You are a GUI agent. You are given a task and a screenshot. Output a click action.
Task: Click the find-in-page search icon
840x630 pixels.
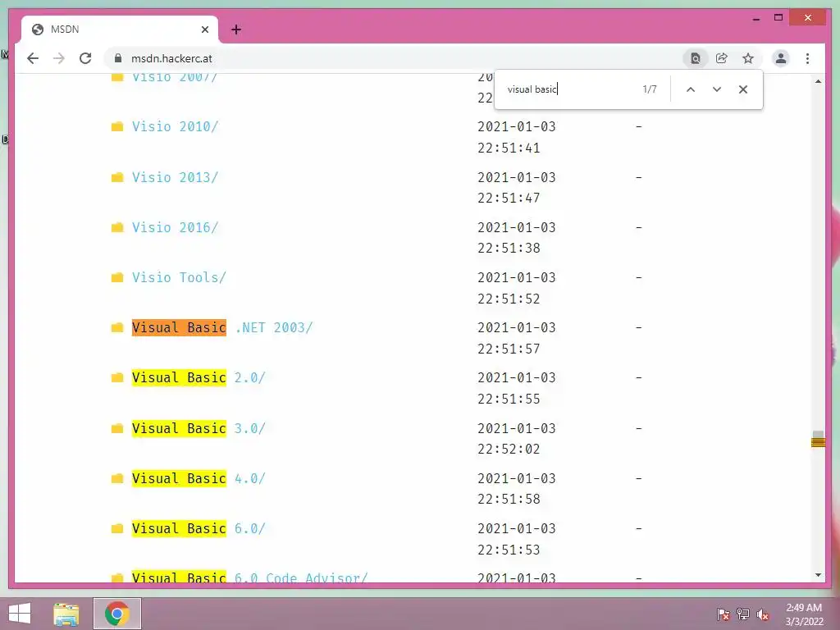click(x=696, y=58)
